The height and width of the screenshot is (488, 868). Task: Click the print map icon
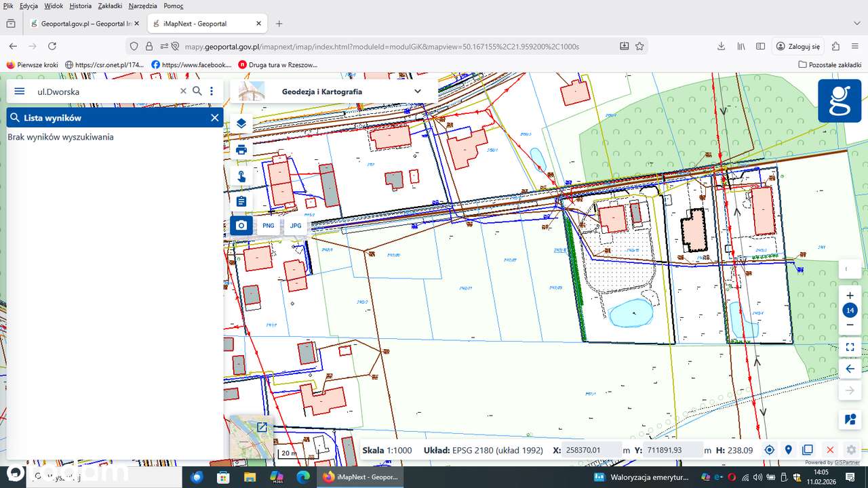pyautogui.click(x=241, y=150)
